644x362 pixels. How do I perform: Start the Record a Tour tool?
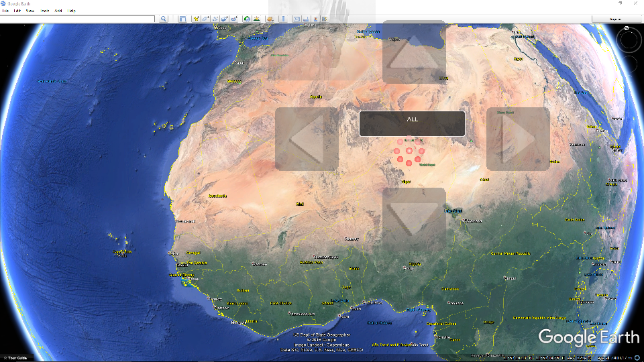pos(234,19)
